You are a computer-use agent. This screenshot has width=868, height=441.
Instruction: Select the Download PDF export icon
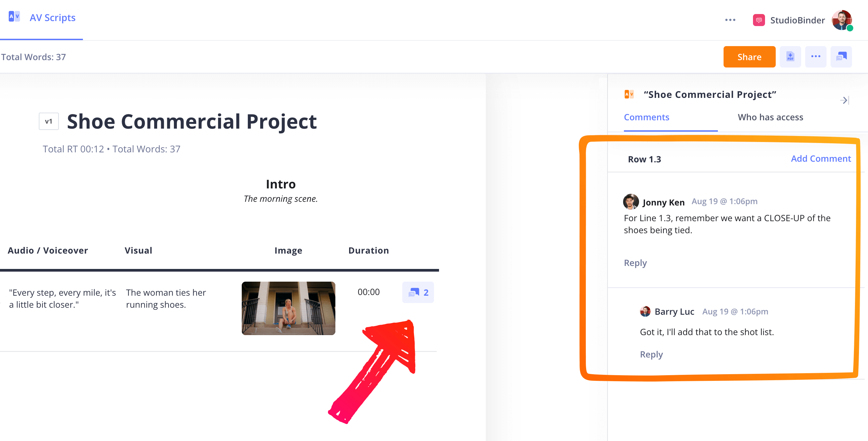[790, 56]
